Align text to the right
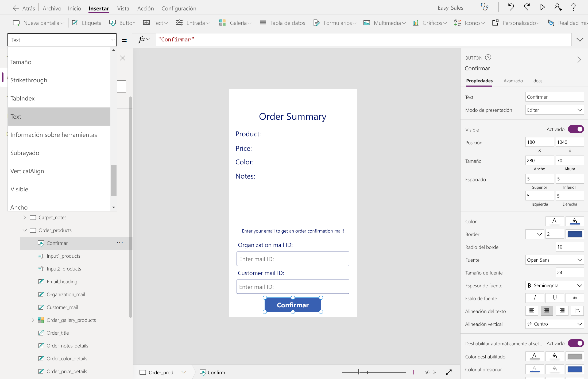This screenshot has height=379, width=588. (x=562, y=311)
